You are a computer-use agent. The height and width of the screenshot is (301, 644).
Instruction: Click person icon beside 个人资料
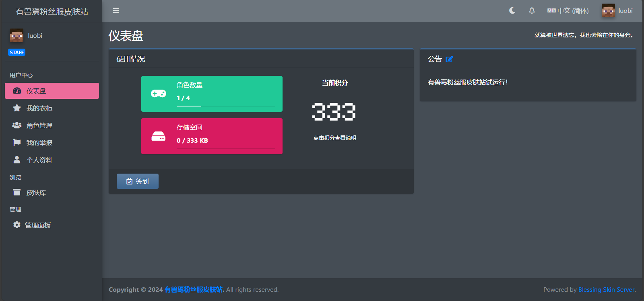point(17,160)
